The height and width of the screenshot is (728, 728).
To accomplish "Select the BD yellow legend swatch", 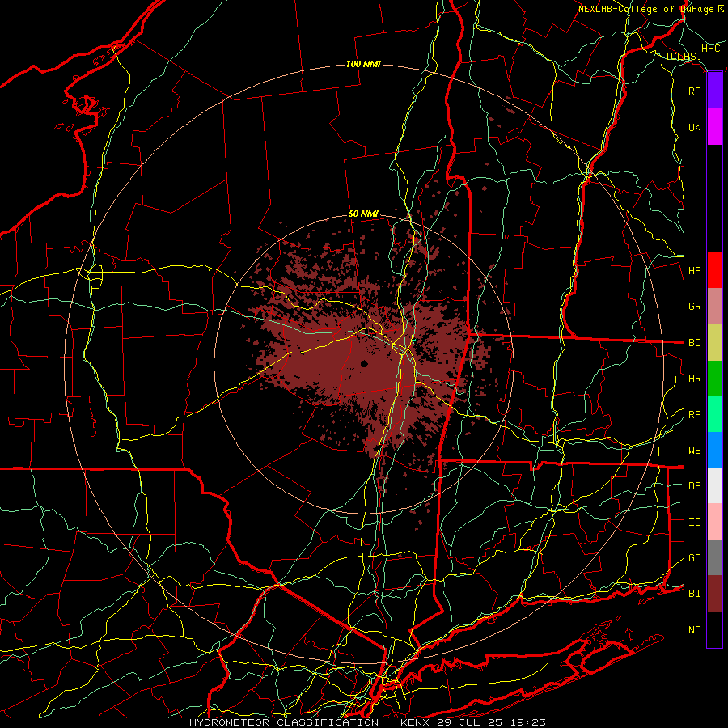I will click(714, 342).
